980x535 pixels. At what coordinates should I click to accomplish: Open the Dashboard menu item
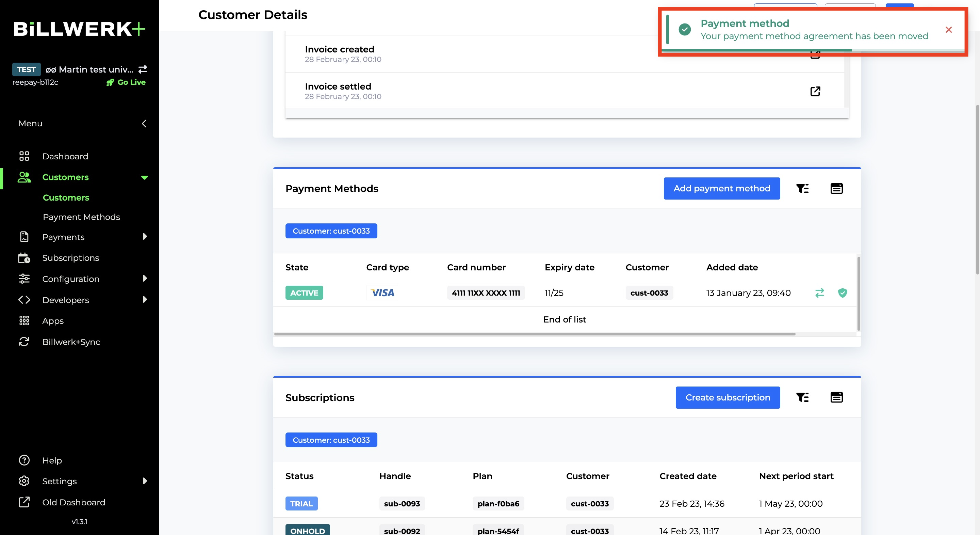65,156
